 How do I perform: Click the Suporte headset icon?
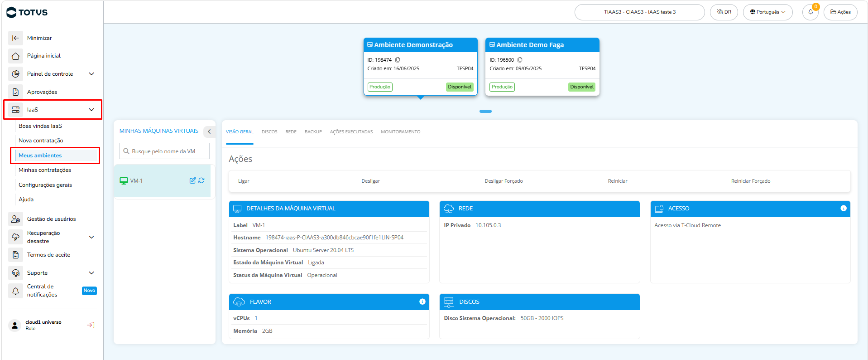(15, 273)
